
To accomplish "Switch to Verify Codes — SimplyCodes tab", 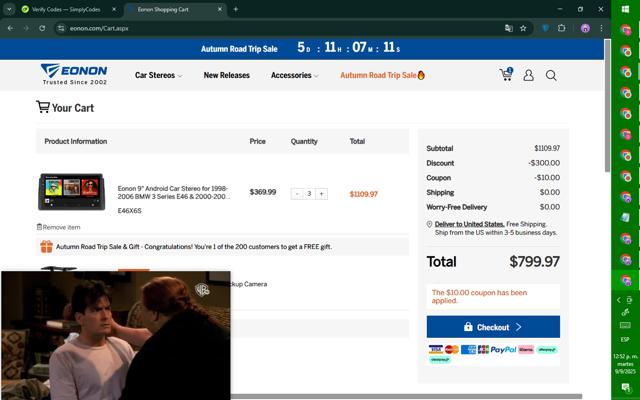I will (66, 9).
